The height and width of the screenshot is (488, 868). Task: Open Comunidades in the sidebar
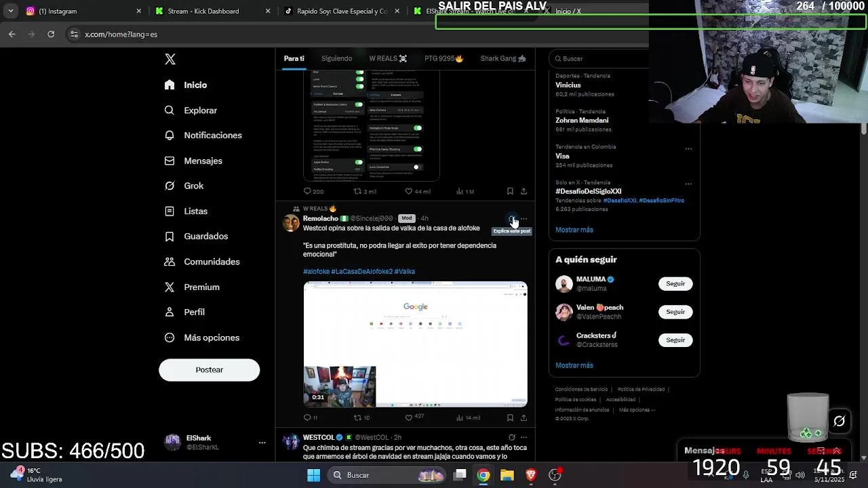pyautogui.click(x=202, y=262)
